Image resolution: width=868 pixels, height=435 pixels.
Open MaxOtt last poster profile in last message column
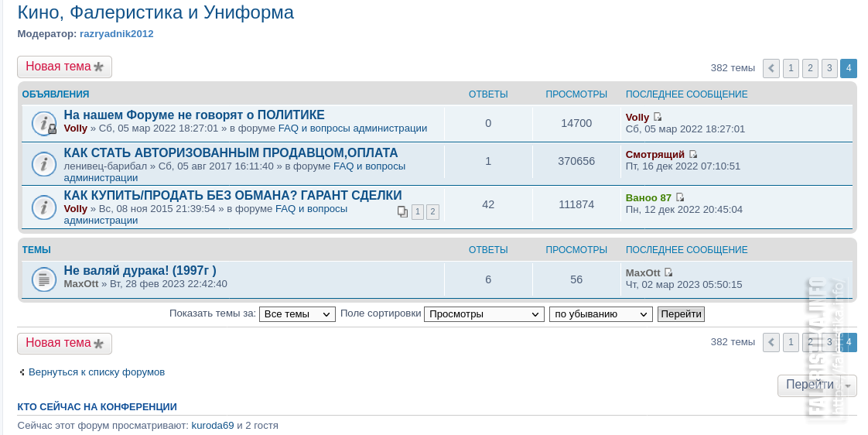click(643, 272)
